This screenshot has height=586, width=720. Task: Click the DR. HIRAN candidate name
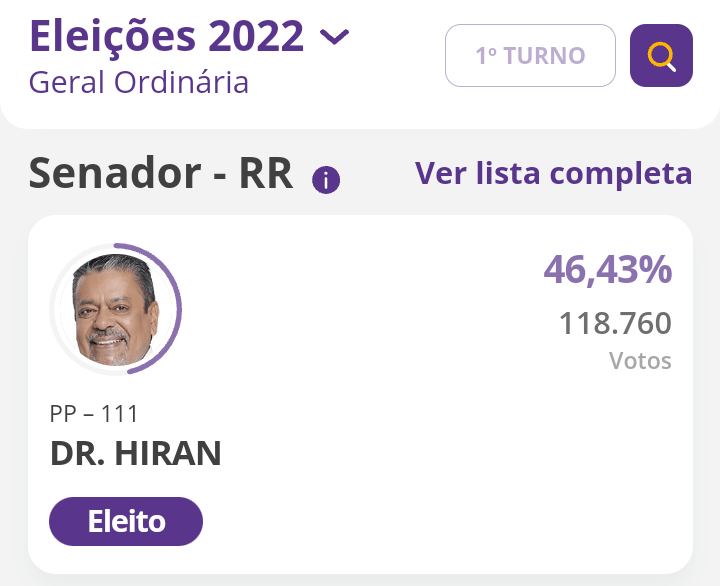click(x=135, y=454)
